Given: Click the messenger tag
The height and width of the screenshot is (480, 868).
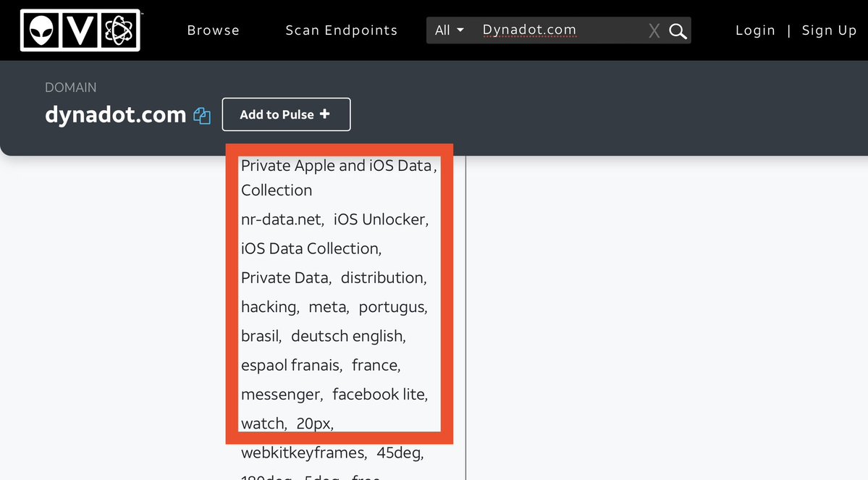Looking at the screenshot, I should pyautogui.click(x=280, y=395).
